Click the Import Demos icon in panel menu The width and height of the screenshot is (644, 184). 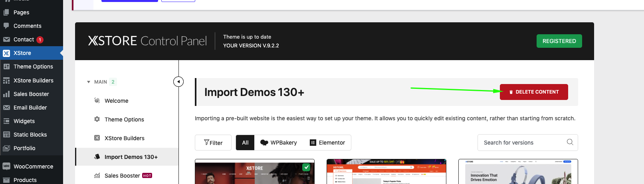pyautogui.click(x=97, y=157)
